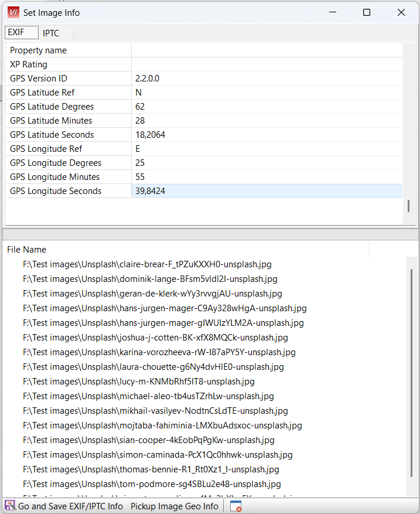
Task: Select the lucy-m-KNMbRhf5IT8 file entry
Action: pos(138,382)
